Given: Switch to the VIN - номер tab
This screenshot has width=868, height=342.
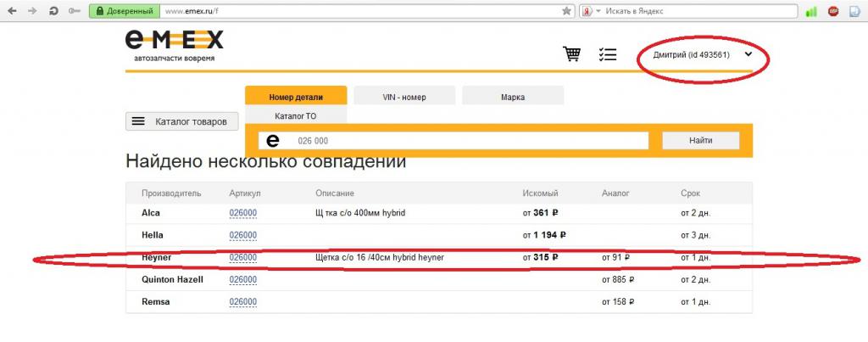Looking at the screenshot, I should [404, 97].
